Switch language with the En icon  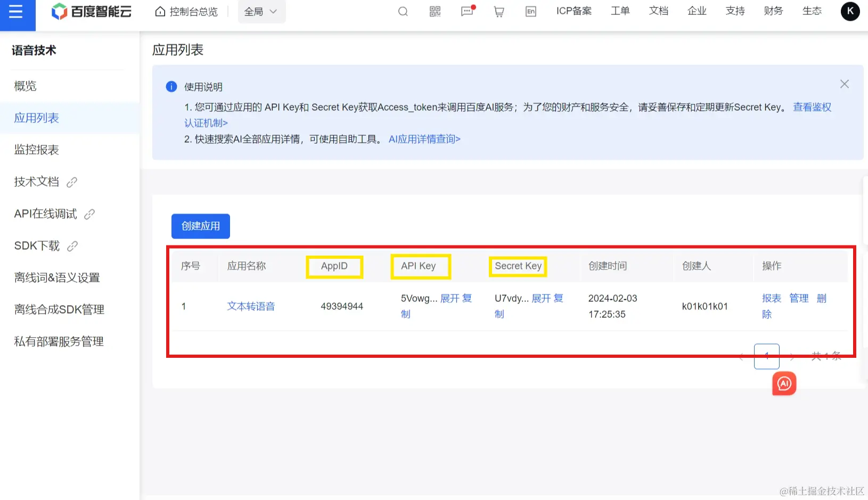coord(531,12)
